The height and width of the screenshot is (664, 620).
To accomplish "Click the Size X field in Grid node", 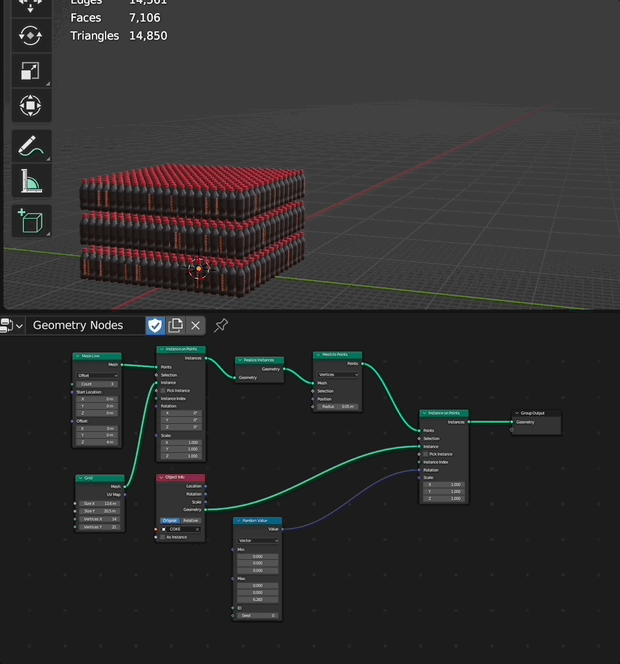I will coord(100,504).
